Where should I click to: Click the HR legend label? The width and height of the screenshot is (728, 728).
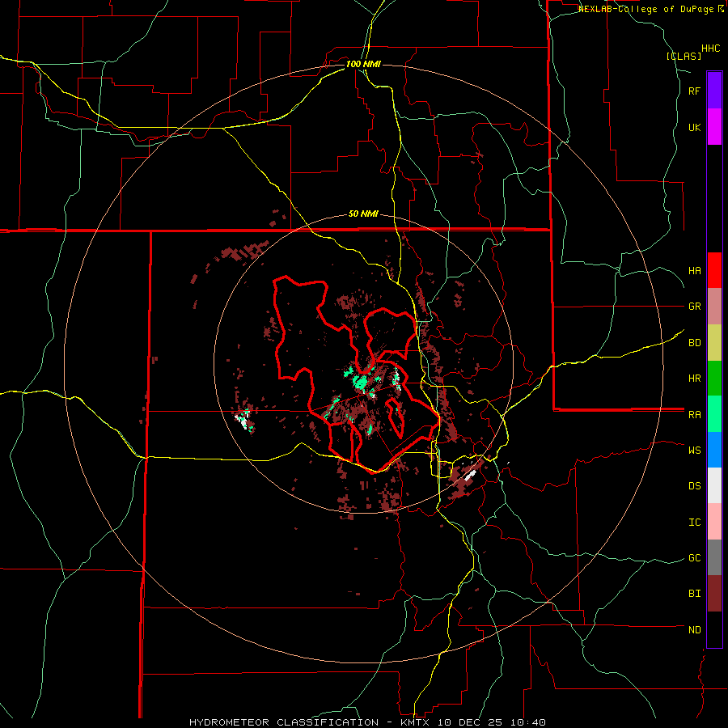(x=694, y=379)
